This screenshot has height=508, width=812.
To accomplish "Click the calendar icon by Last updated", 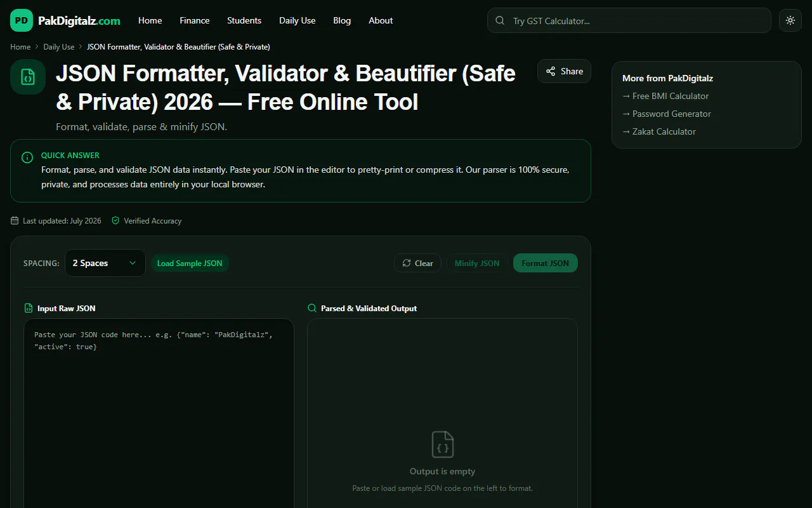I will pos(15,221).
